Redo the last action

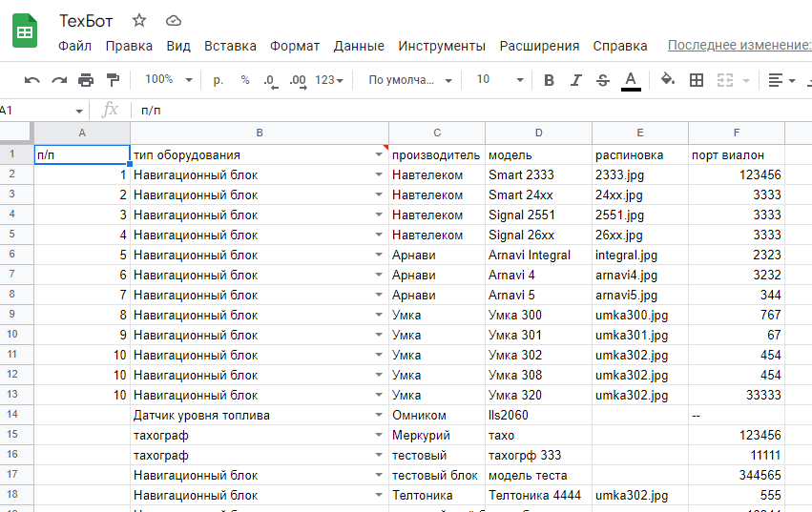59,80
